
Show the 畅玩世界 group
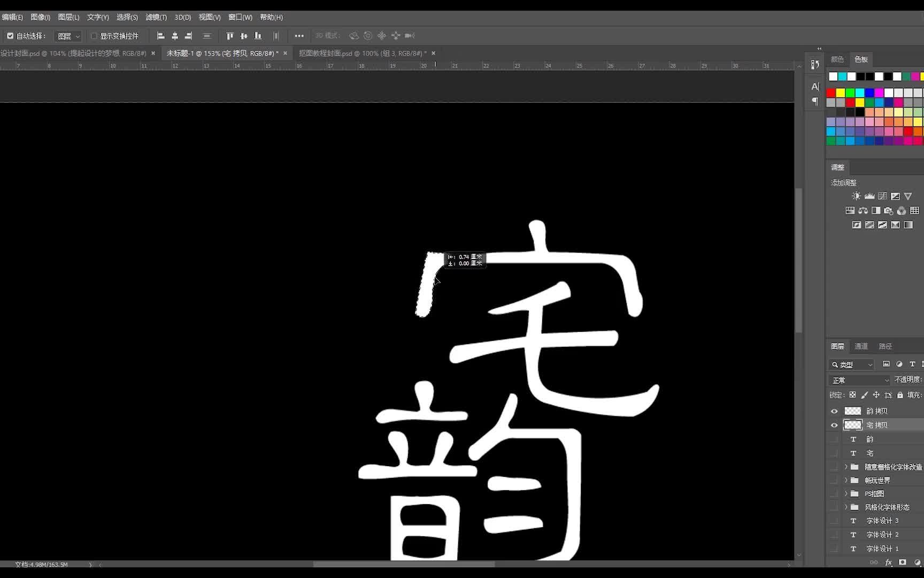(834, 481)
